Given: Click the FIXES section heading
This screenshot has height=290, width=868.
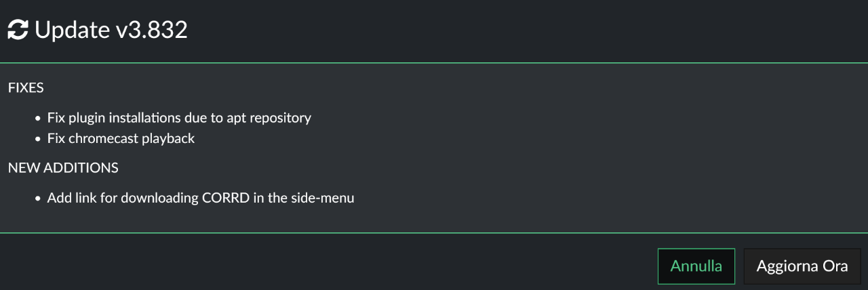Looking at the screenshot, I should point(26,88).
